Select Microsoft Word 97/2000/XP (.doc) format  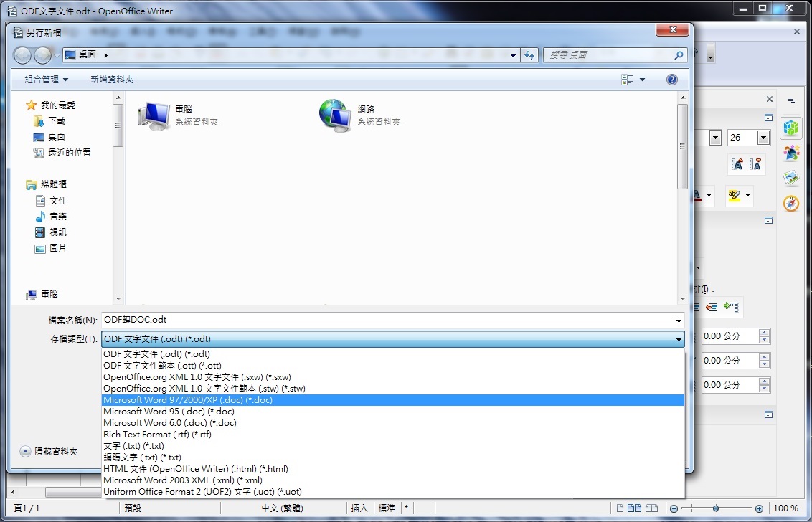[188, 400]
